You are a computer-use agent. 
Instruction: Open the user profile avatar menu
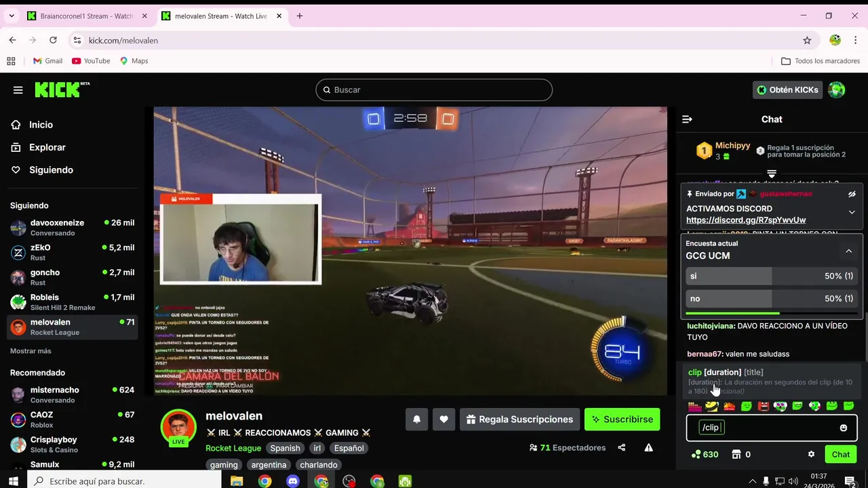(x=837, y=89)
